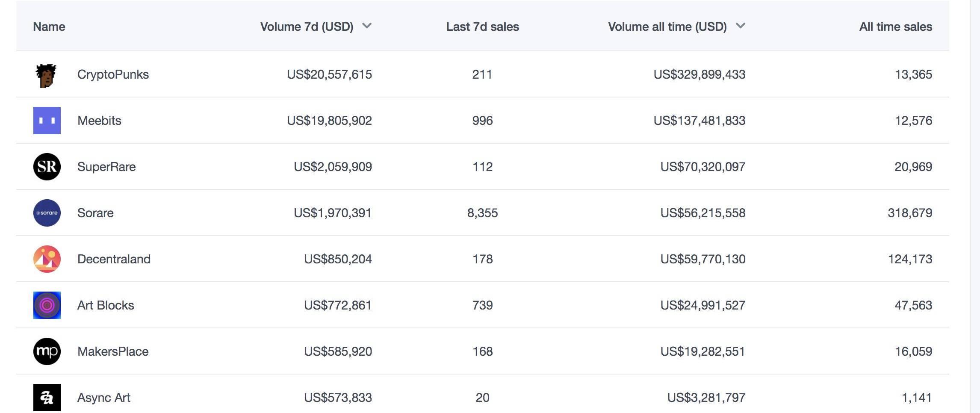Open the Decentraland collection name

pos(114,259)
